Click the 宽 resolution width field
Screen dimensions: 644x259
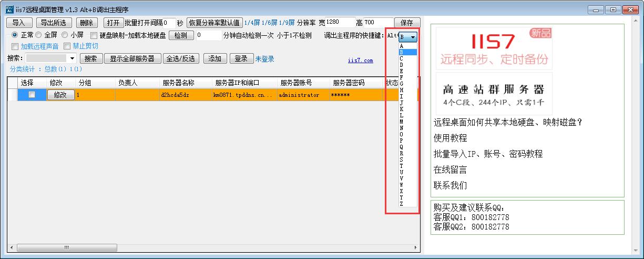pos(339,23)
